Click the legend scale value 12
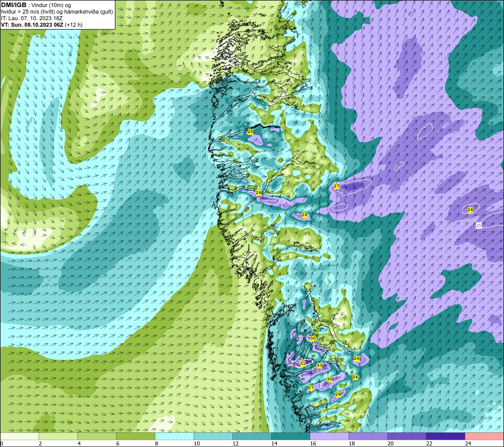The height and width of the screenshot is (447, 504). [235, 443]
